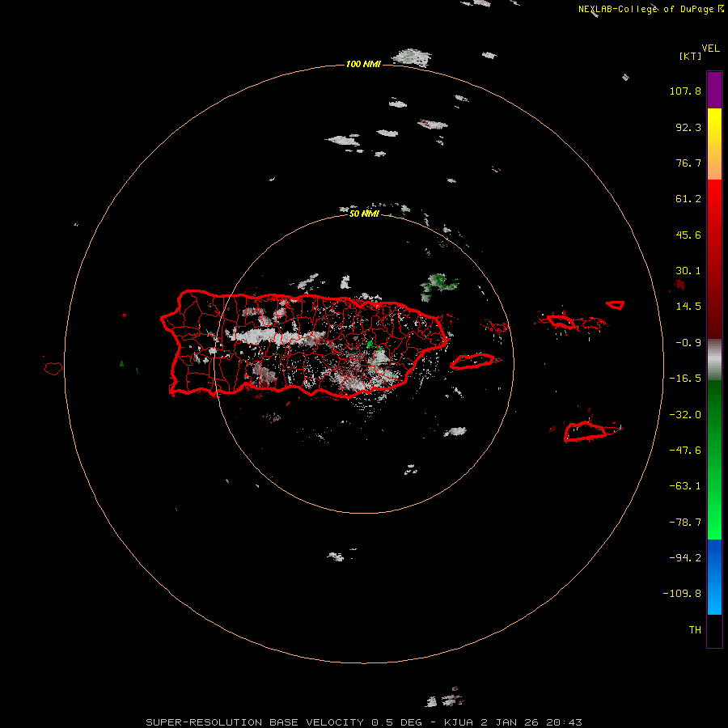Click the blue band of the velocity color bar
The height and width of the screenshot is (728, 728).
(x=714, y=577)
